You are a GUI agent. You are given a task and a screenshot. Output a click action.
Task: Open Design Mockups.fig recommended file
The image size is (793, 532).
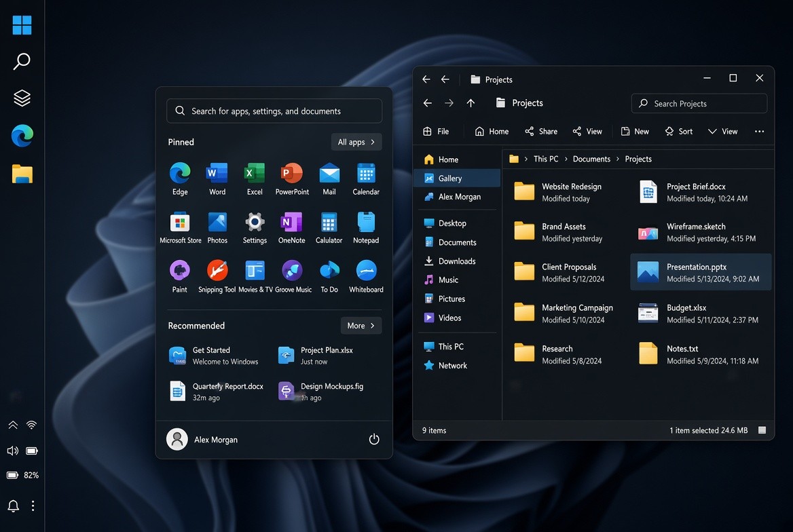(x=321, y=392)
